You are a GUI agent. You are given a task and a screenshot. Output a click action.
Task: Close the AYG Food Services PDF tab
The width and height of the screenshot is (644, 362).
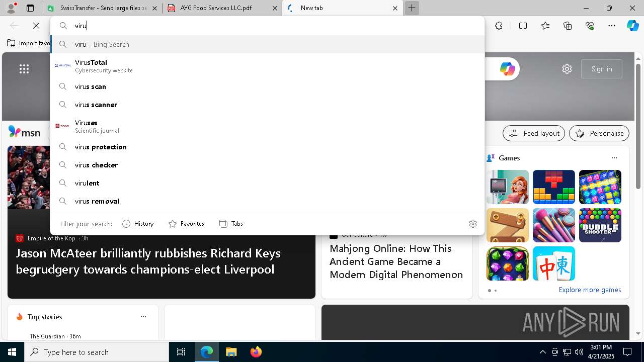275,8
